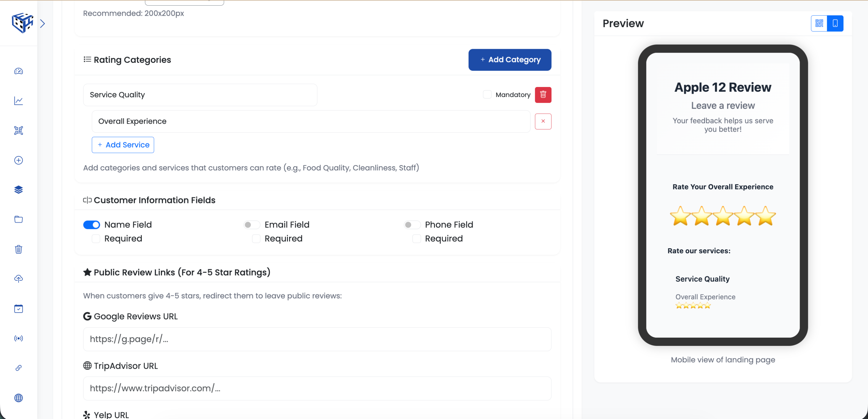The width and height of the screenshot is (868, 419).
Task: Select the broadcast signal icon in sidebar
Action: (x=19, y=339)
